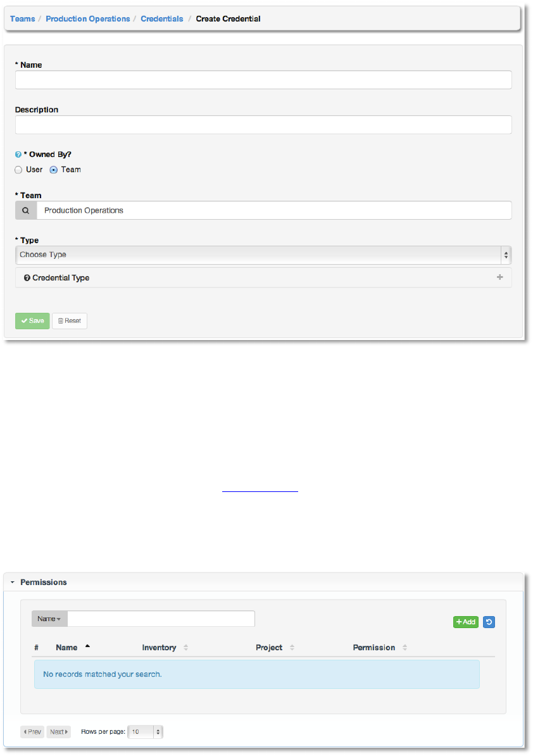
Task: Open the Production Operations breadcrumb link
Action: point(87,19)
